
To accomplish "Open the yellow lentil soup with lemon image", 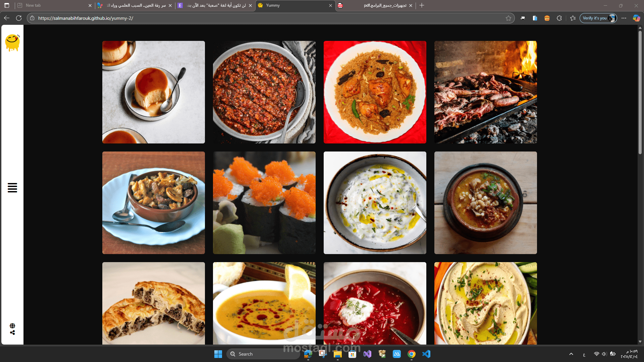I will 264,303.
